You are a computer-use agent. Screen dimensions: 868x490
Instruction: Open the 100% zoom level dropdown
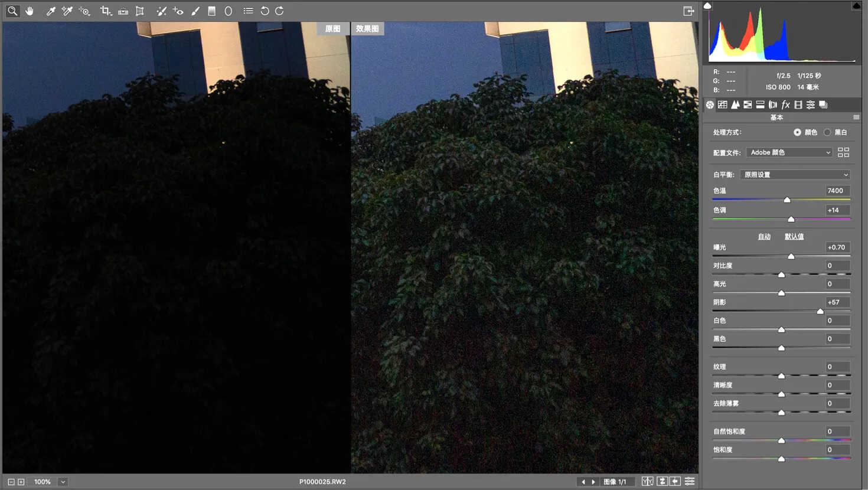click(x=63, y=482)
